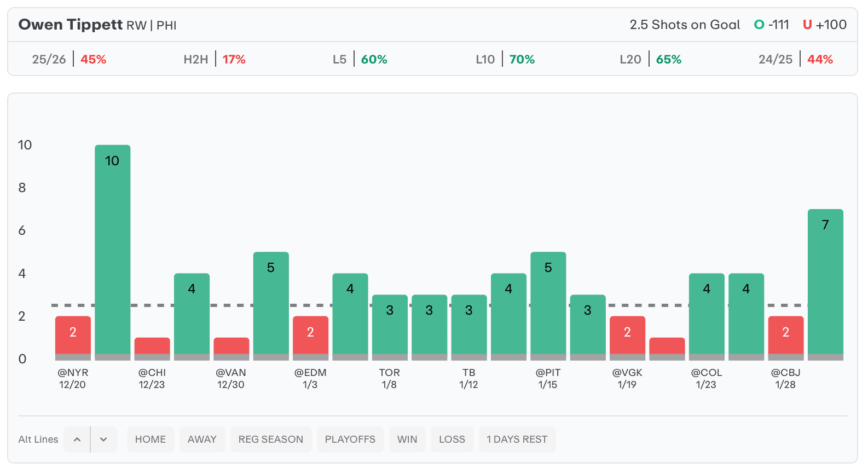Viewport: 868px width, 475px height.
Task: Apply the 1 DAYS REST filter
Action: (517, 439)
